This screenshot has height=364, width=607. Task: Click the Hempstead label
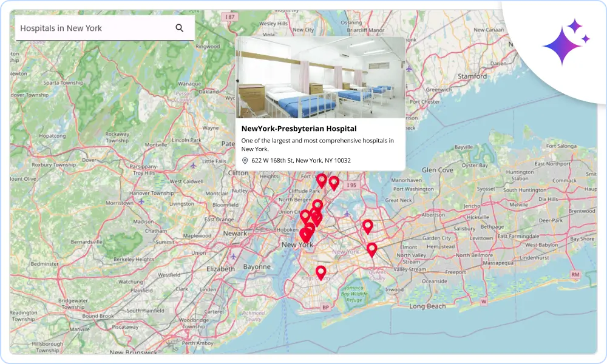(x=441, y=246)
